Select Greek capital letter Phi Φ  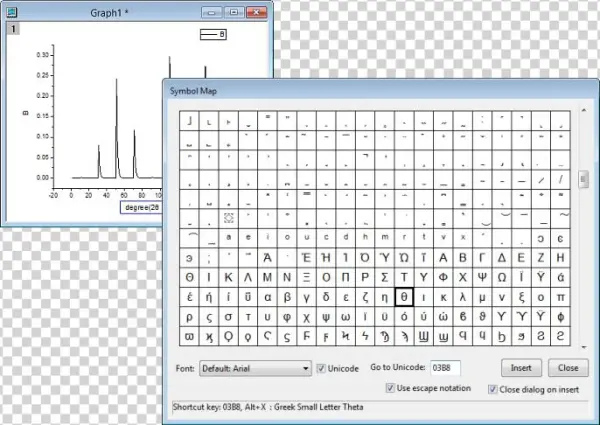[x=443, y=277]
